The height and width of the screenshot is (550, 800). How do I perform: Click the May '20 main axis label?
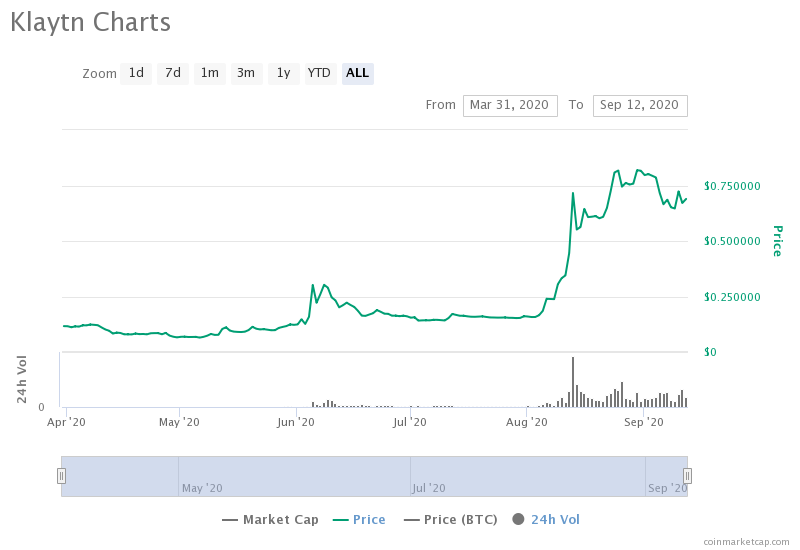179,422
